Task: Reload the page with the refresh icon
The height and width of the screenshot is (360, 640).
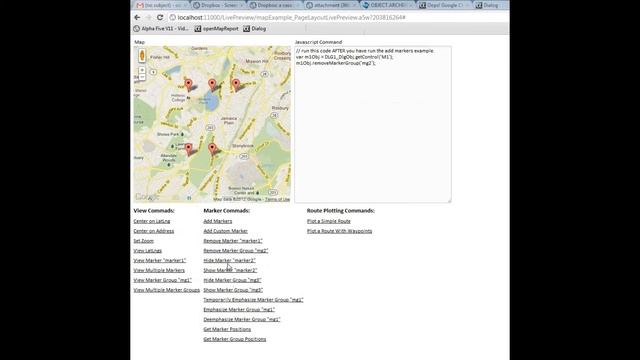Action: [x=160, y=18]
